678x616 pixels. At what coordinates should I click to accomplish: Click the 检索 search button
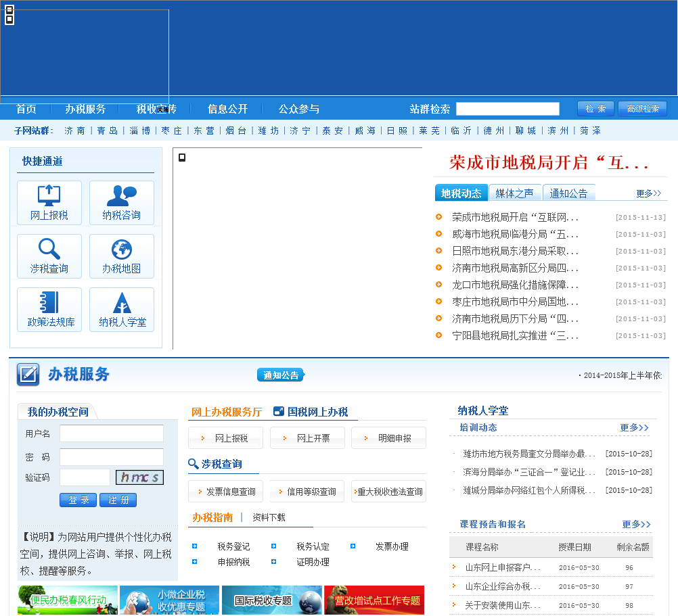[x=595, y=109]
